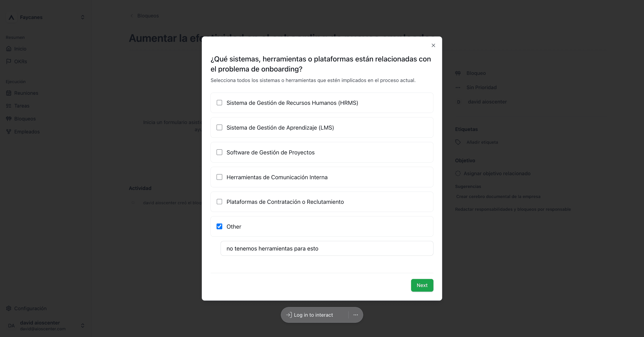Open the three-dot menu beside Log in

(356, 315)
